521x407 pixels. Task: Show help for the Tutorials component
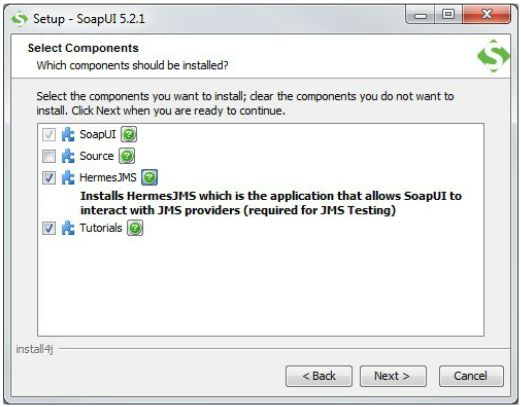pos(135,228)
